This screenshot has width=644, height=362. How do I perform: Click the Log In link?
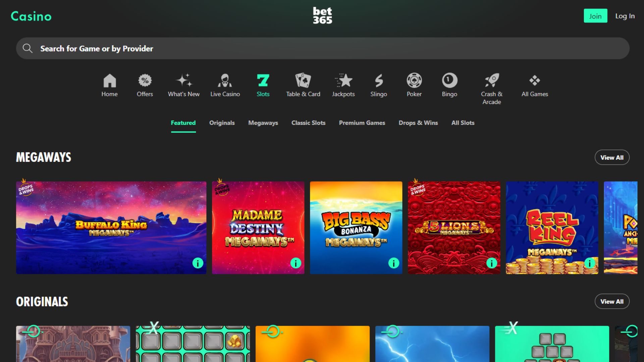(x=625, y=16)
